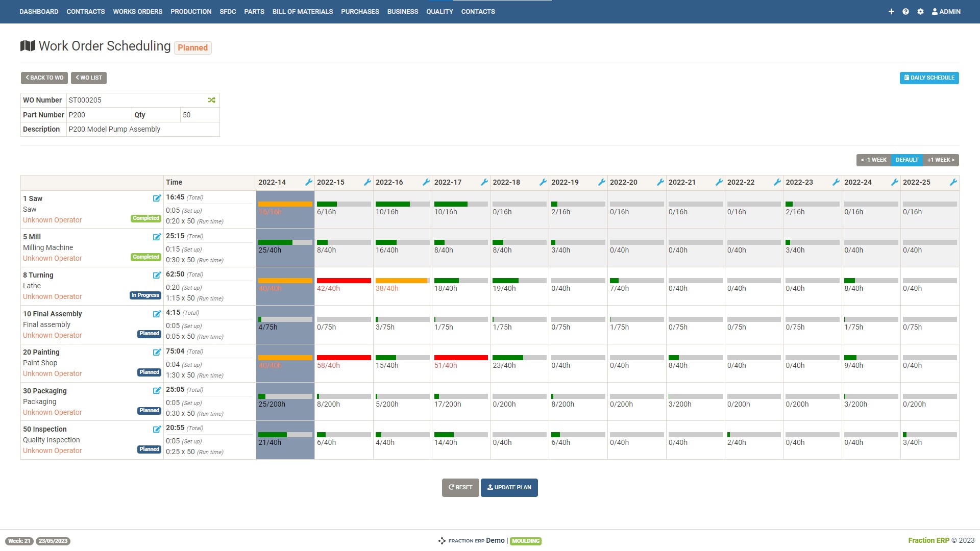The width and height of the screenshot is (980, 551).
Task: Open the PRODUCTION menu
Action: click(191, 11)
